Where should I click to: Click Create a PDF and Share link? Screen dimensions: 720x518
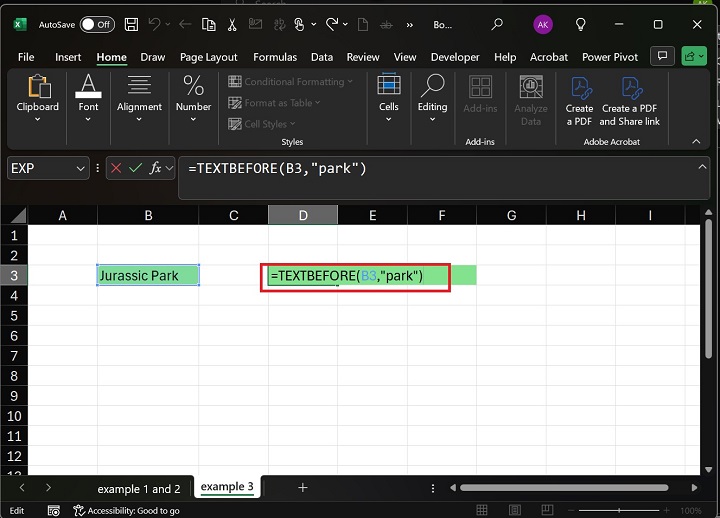(629, 101)
